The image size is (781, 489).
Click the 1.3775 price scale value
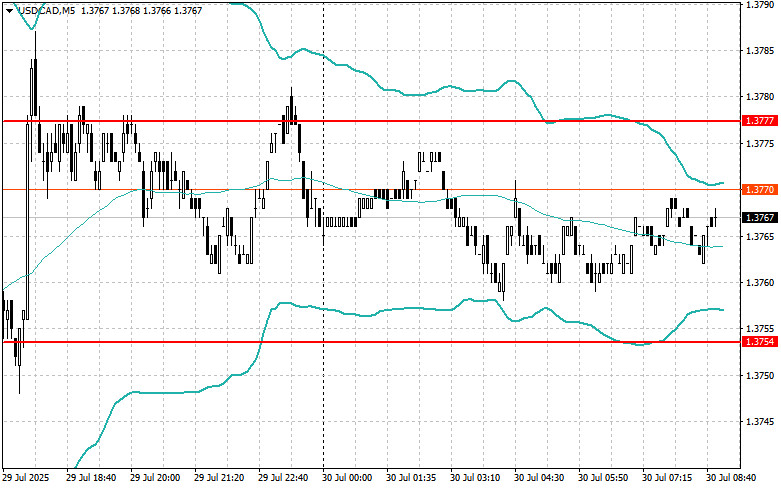[x=760, y=144]
